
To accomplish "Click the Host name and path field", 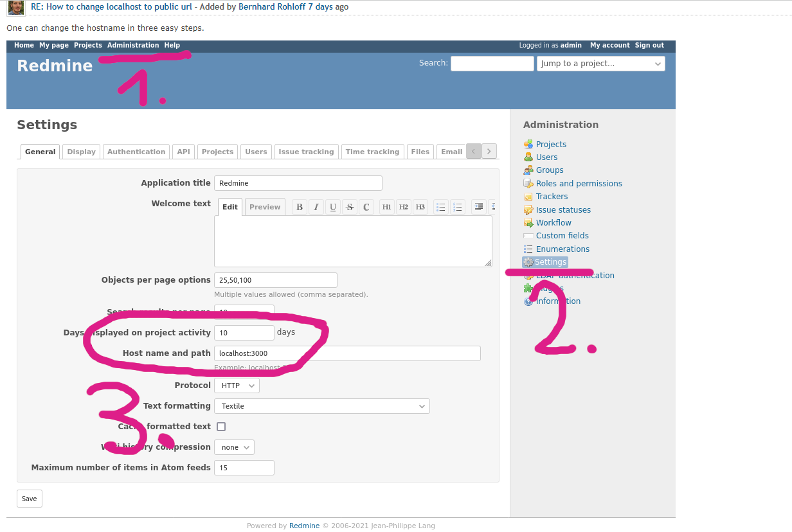I will (347, 353).
